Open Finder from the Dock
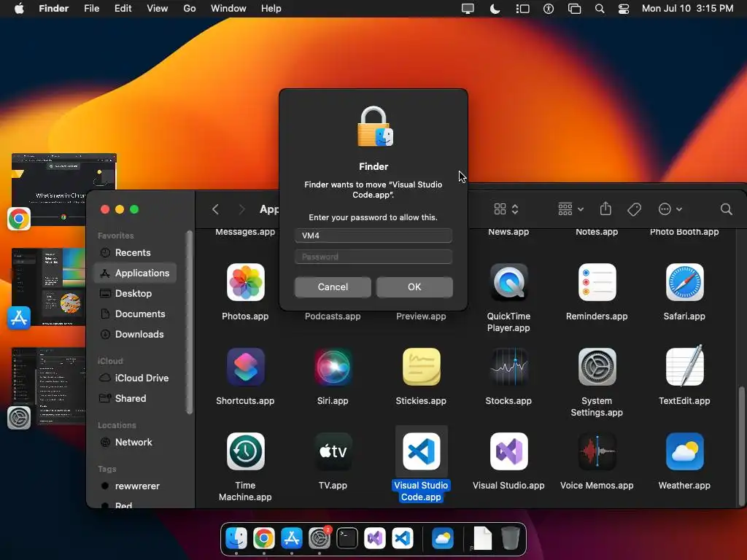 (236, 538)
